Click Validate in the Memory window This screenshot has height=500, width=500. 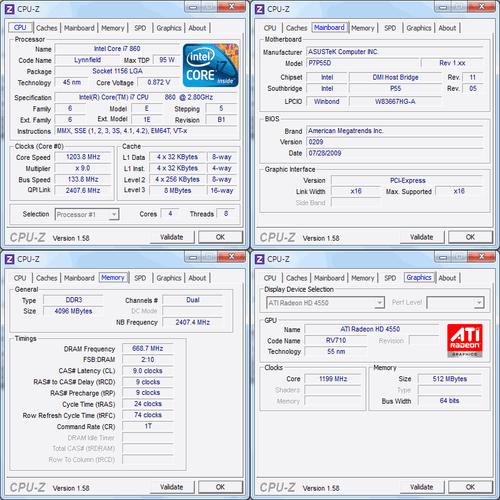point(172,487)
